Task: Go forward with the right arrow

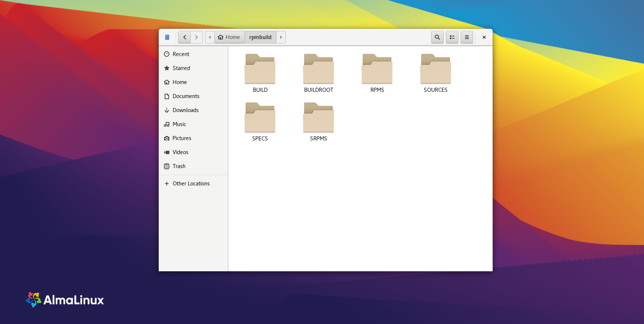Action: click(x=197, y=37)
